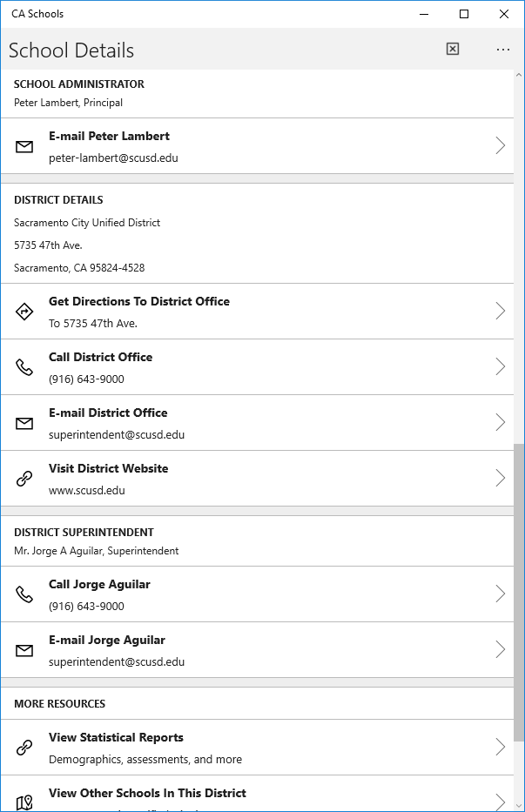
Task: Open the www.scusd.edu website address
Action: coord(87,490)
